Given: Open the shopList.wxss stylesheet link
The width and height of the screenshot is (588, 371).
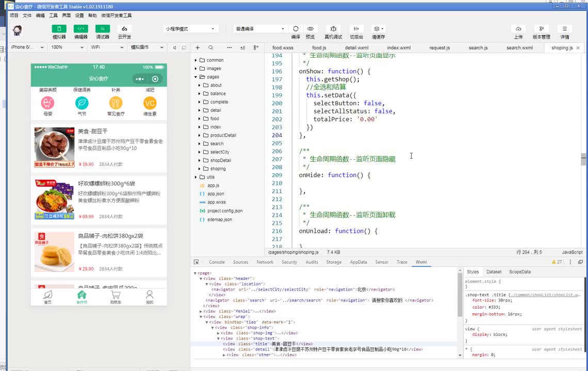Looking at the screenshot, I should 544,295.
